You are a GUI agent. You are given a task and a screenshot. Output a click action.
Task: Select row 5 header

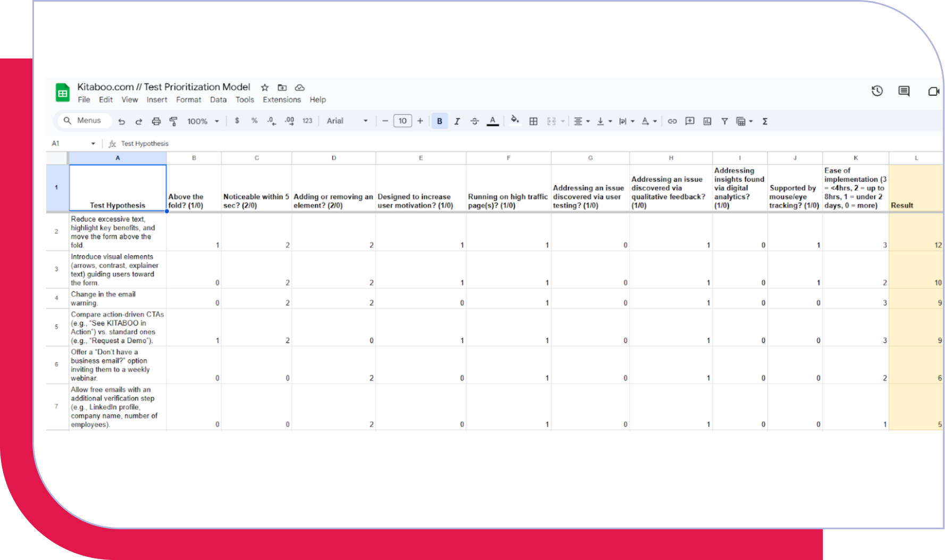56,327
